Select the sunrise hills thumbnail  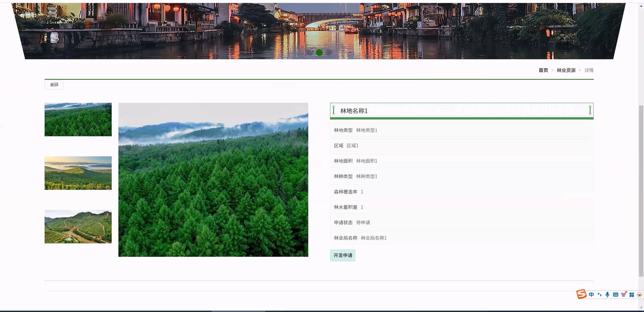(x=78, y=173)
